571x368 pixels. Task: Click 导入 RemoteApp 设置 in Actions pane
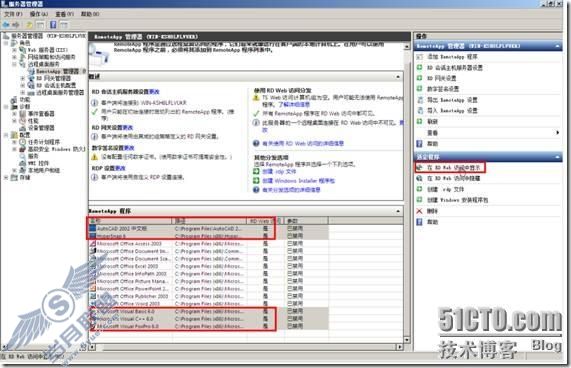pos(452,110)
